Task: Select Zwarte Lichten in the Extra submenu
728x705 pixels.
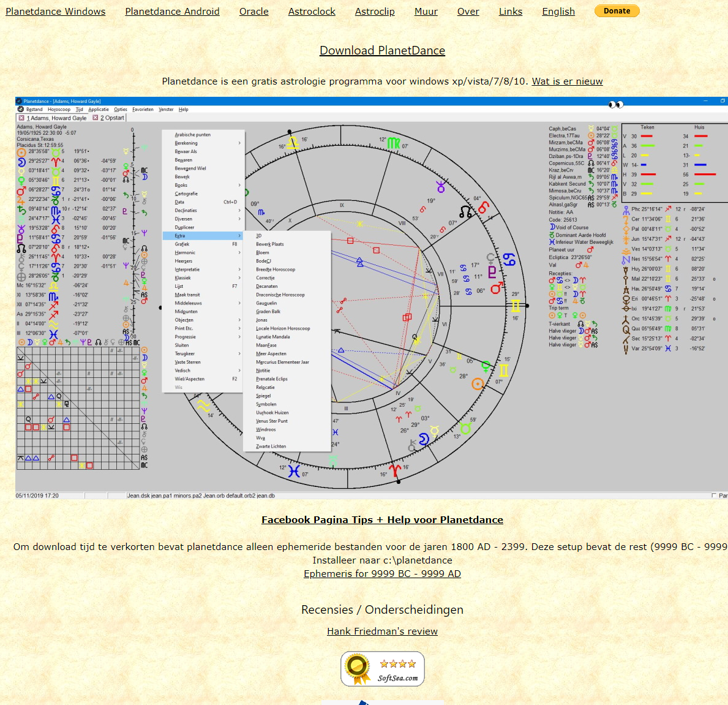Action: [271, 447]
